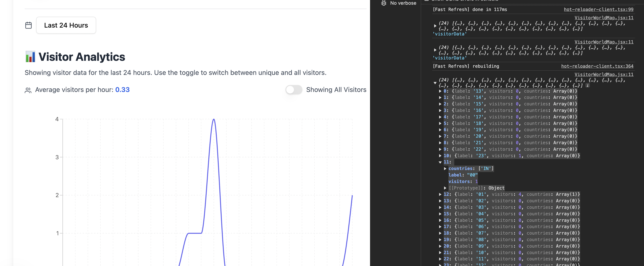644x266 pixels.
Task: Open hot-reloader-client.tsx:364 source link
Action: pos(597,66)
